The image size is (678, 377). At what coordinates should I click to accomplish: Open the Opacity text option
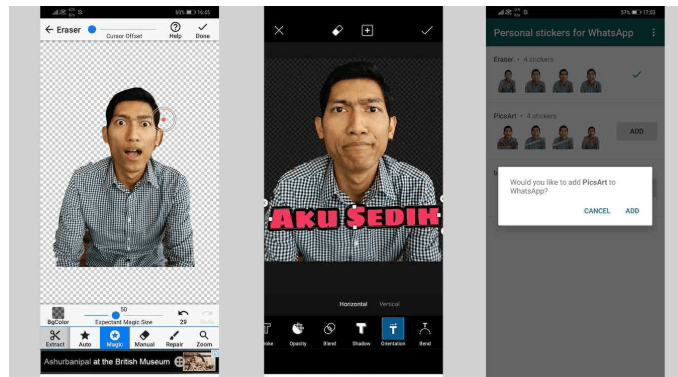click(x=297, y=334)
